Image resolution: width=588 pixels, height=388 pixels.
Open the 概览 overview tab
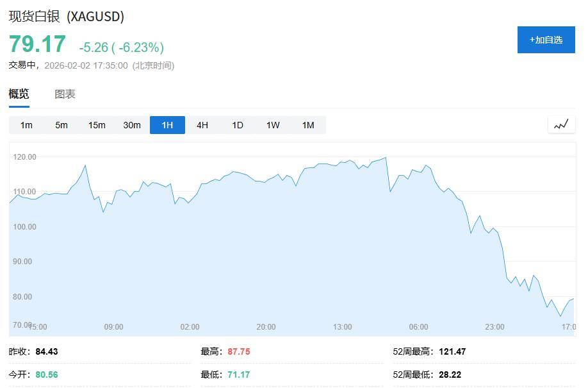point(19,94)
